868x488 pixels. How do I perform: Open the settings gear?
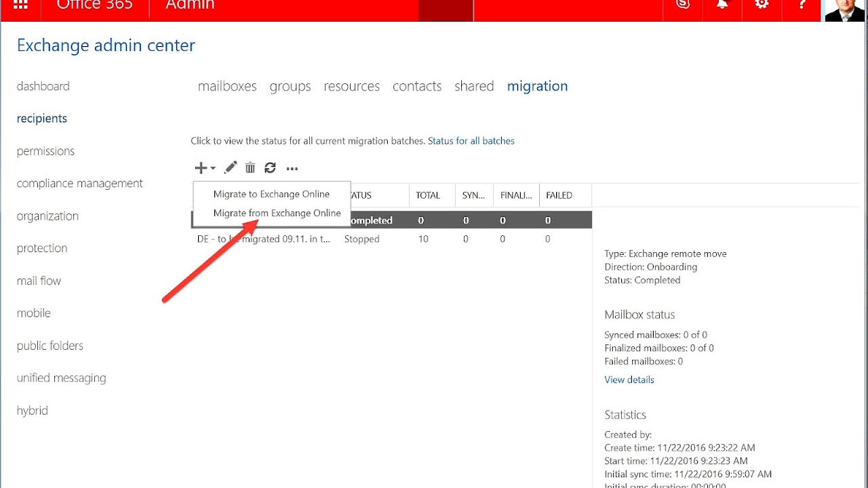(x=762, y=5)
